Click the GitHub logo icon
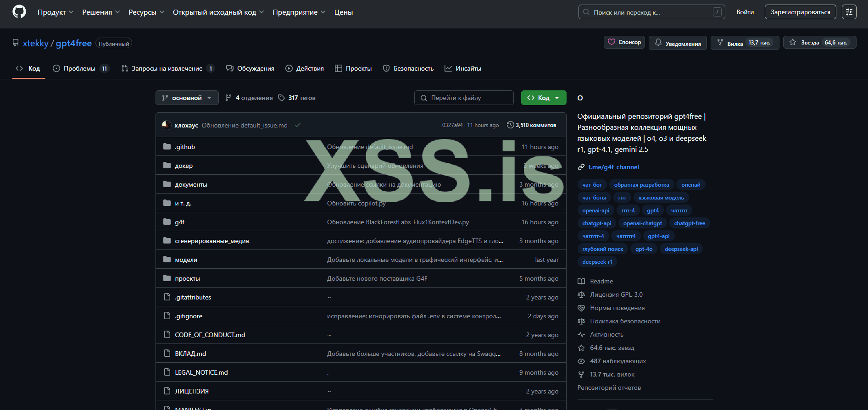 coord(19,12)
